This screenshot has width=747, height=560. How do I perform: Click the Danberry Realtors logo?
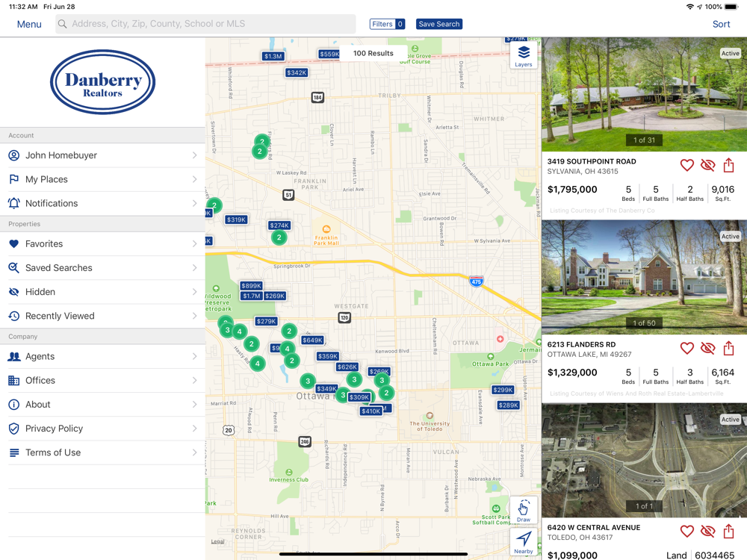(103, 82)
